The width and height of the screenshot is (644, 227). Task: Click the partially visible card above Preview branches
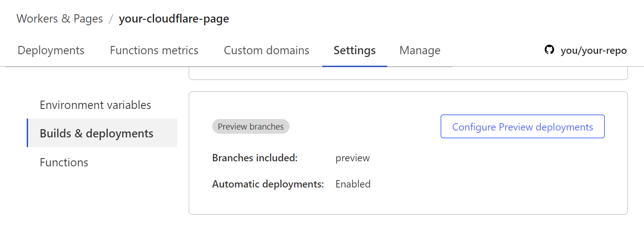[x=408, y=74]
